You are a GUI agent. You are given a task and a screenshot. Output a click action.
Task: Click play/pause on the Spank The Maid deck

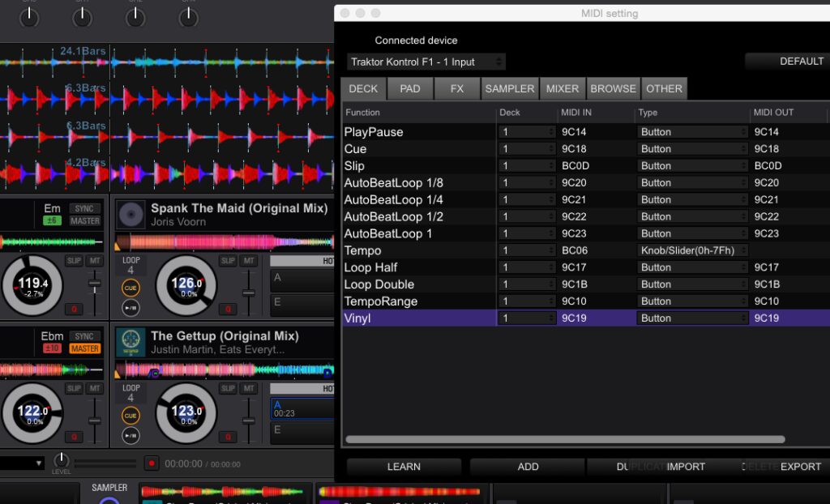point(130,308)
